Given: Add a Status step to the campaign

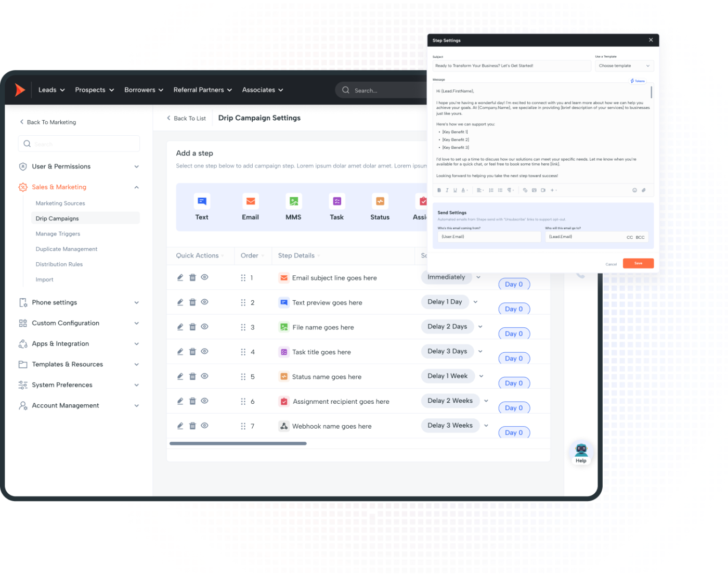Looking at the screenshot, I should point(380,207).
